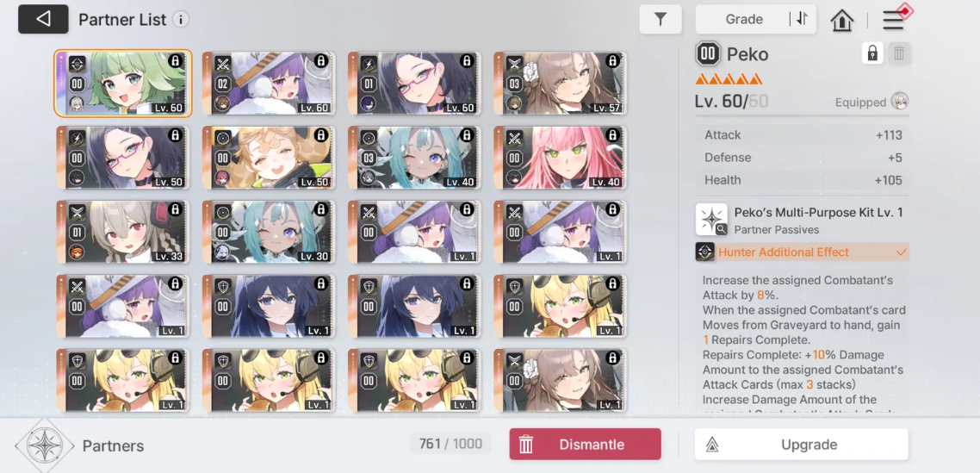980x473 pixels.
Task: Open the hamburger menu
Action: pos(893,20)
